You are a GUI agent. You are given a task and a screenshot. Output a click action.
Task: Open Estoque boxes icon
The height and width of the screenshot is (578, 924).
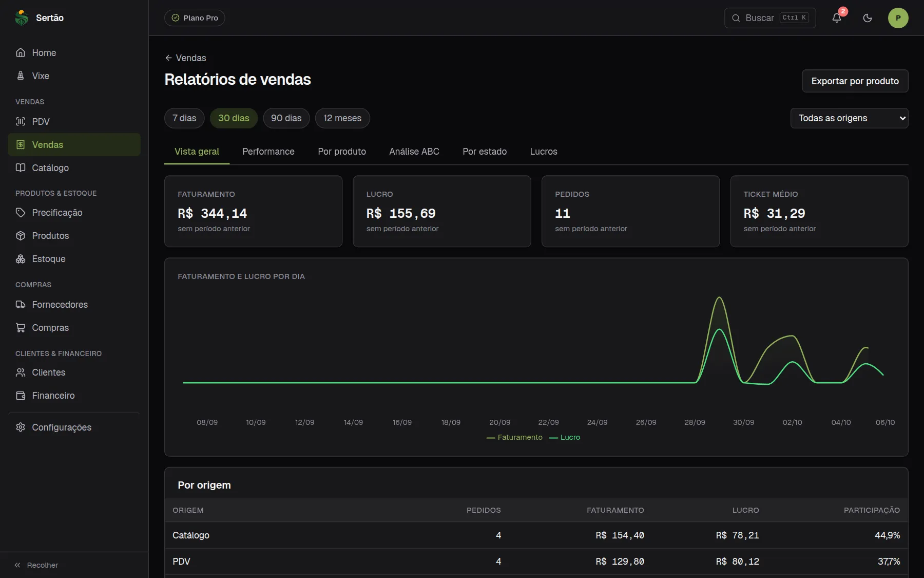tap(21, 258)
